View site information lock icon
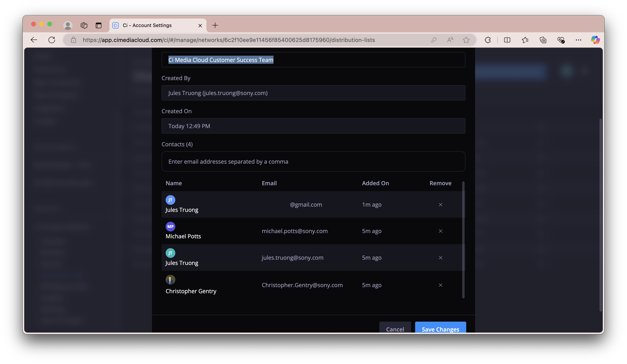Image resolution: width=627 pixels, height=364 pixels. (x=73, y=40)
